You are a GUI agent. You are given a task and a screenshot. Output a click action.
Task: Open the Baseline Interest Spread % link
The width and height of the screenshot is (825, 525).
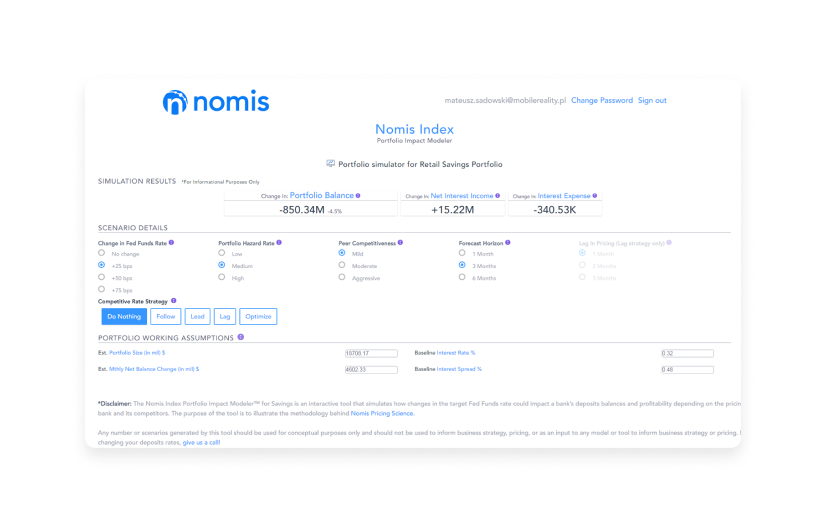[459, 369]
